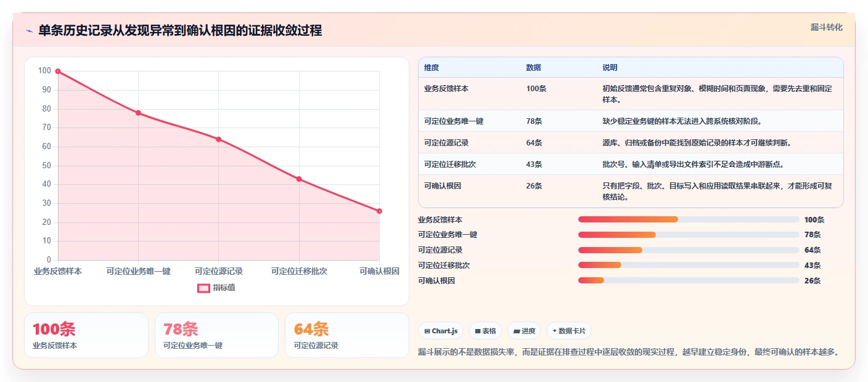
Task: Click 可确认根因 label in progress list
Action: pyautogui.click(x=436, y=280)
